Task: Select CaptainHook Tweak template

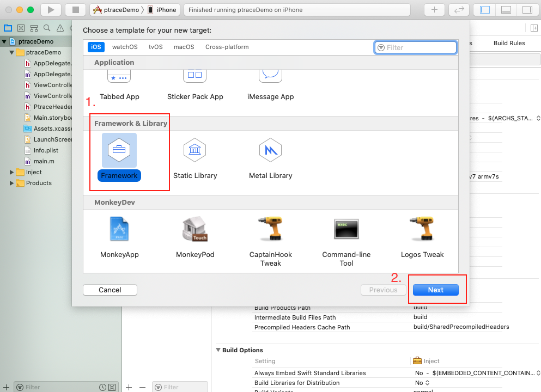Action: (x=270, y=241)
